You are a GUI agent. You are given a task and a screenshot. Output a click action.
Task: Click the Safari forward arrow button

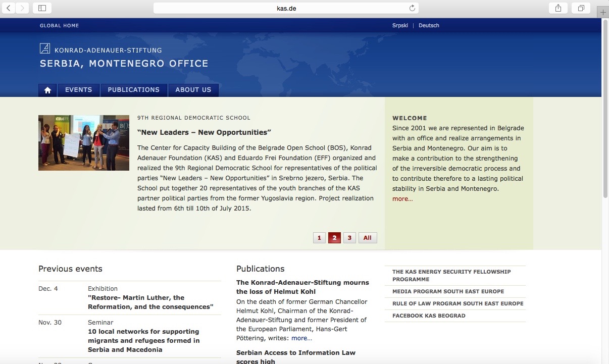(22, 8)
